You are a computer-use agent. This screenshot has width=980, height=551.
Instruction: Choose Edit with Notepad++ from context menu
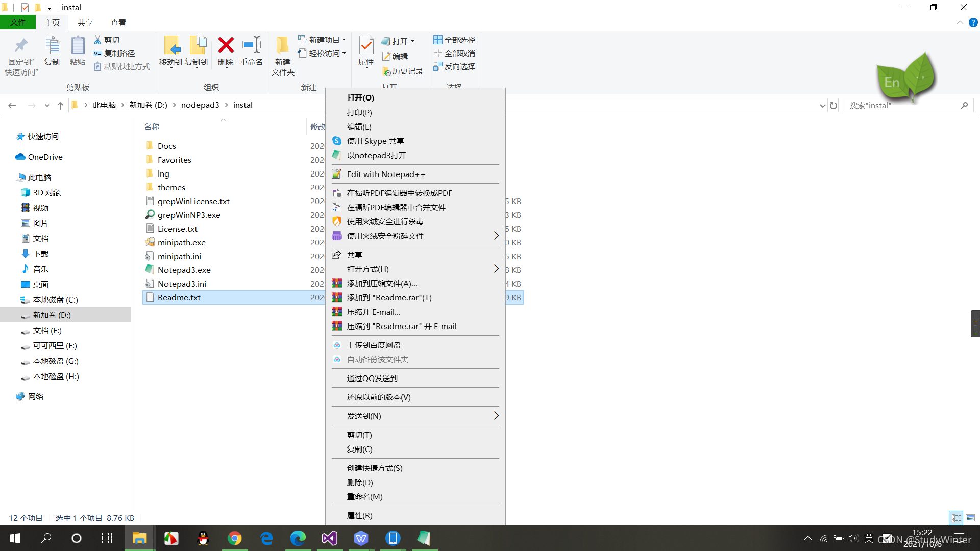385,174
